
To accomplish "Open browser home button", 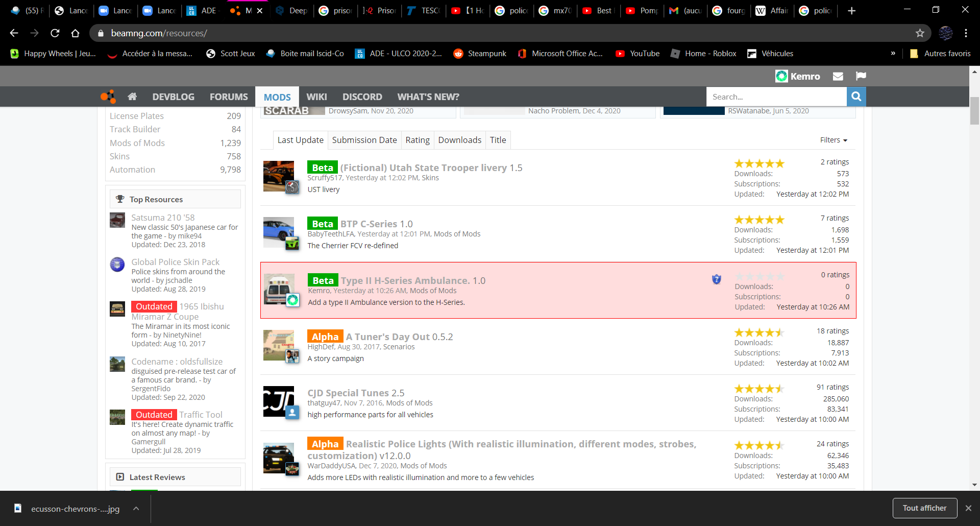I will tap(75, 33).
